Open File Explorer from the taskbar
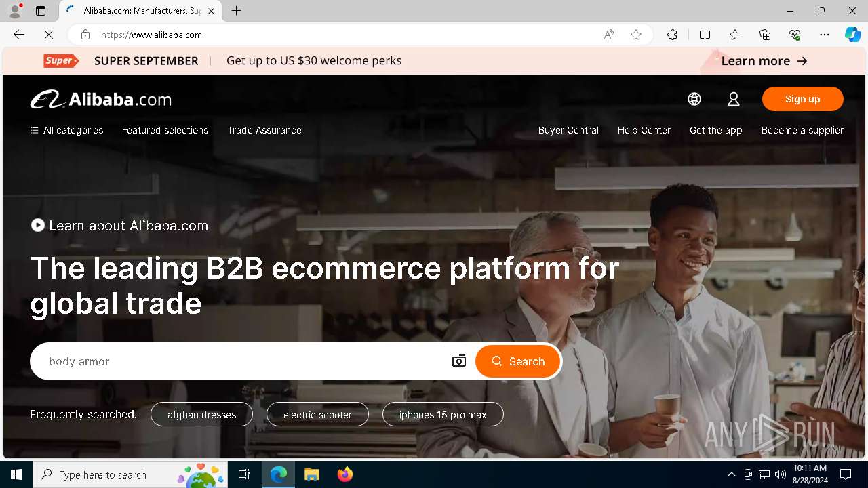 pos(311,474)
